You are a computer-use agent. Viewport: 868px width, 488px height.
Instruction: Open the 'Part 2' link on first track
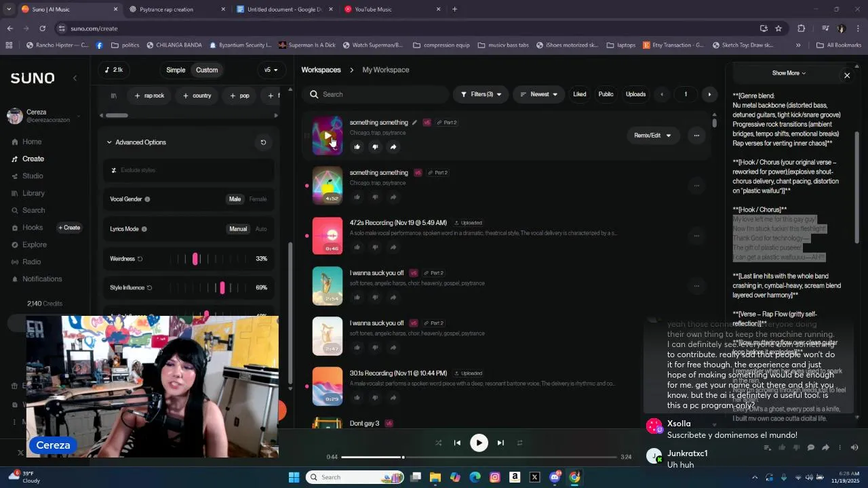click(x=446, y=123)
